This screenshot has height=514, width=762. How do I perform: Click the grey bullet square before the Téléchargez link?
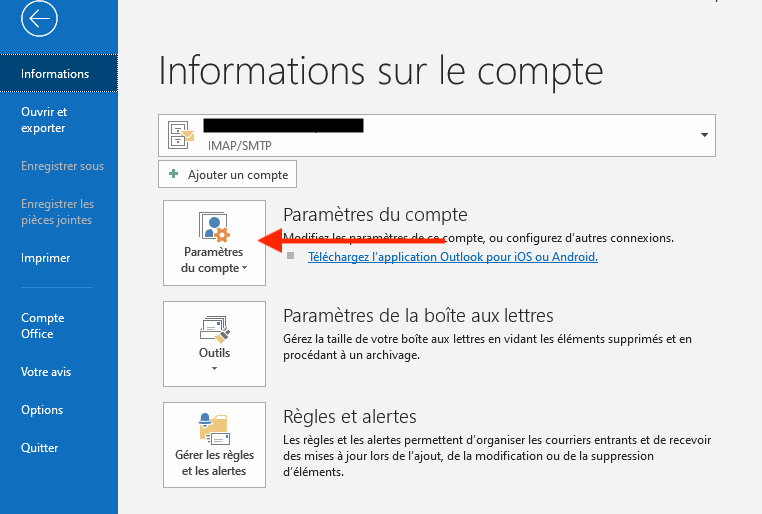[291, 256]
